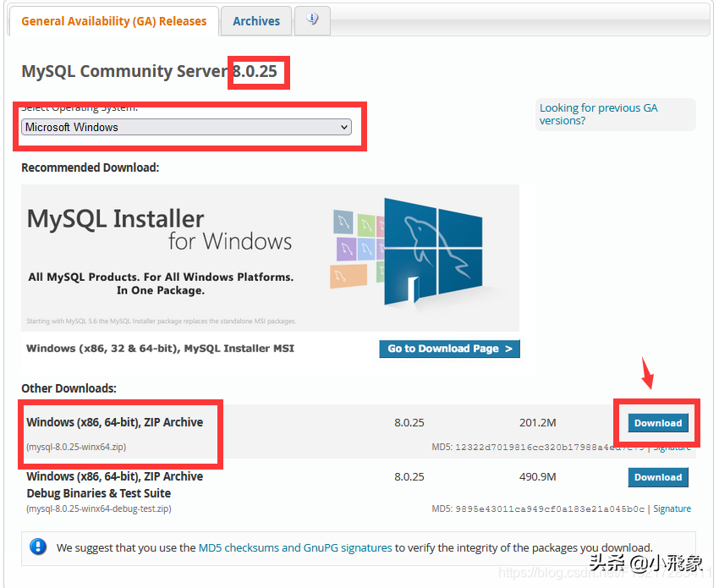Screen dimensions: 719x588
Task: Select the 490.9M file size value
Action: click(537, 477)
